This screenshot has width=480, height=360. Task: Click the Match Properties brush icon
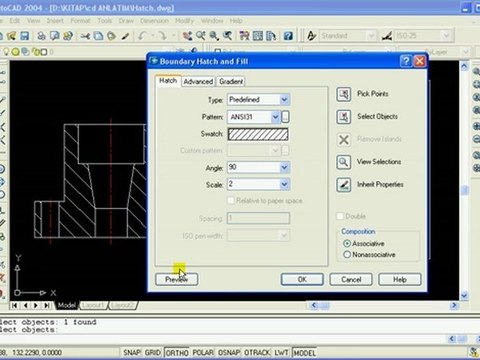(125, 36)
